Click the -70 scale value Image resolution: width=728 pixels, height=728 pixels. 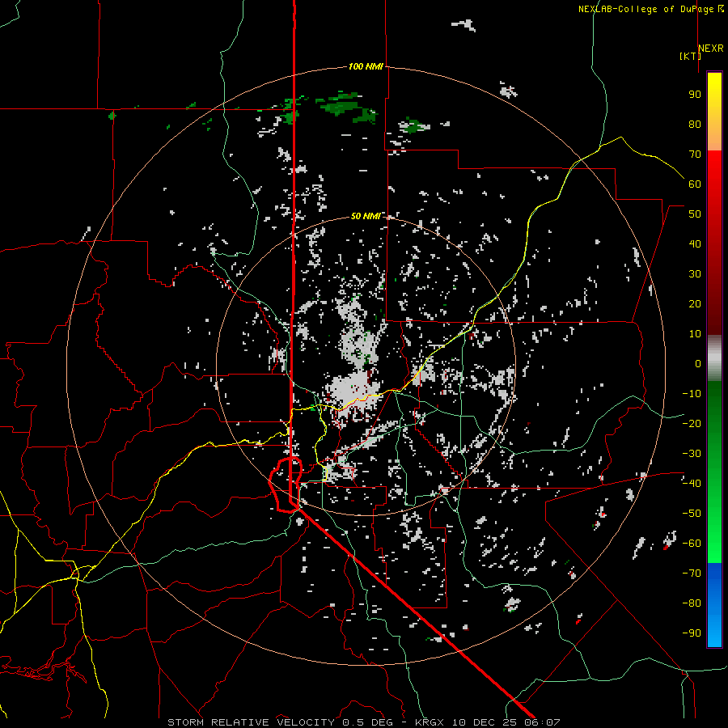692,574
